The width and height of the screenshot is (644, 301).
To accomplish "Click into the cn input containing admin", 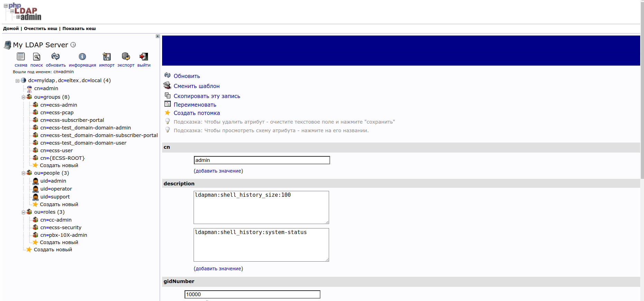I will pyautogui.click(x=262, y=160).
